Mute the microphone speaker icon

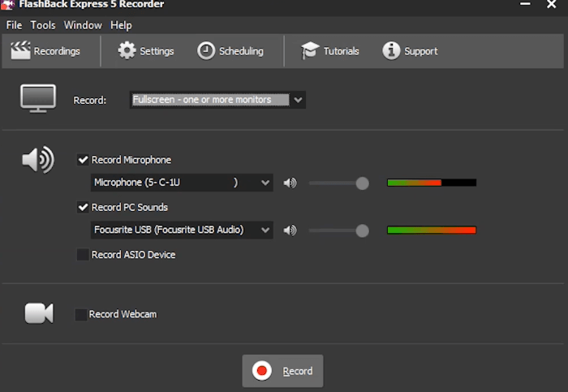pyautogui.click(x=290, y=183)
